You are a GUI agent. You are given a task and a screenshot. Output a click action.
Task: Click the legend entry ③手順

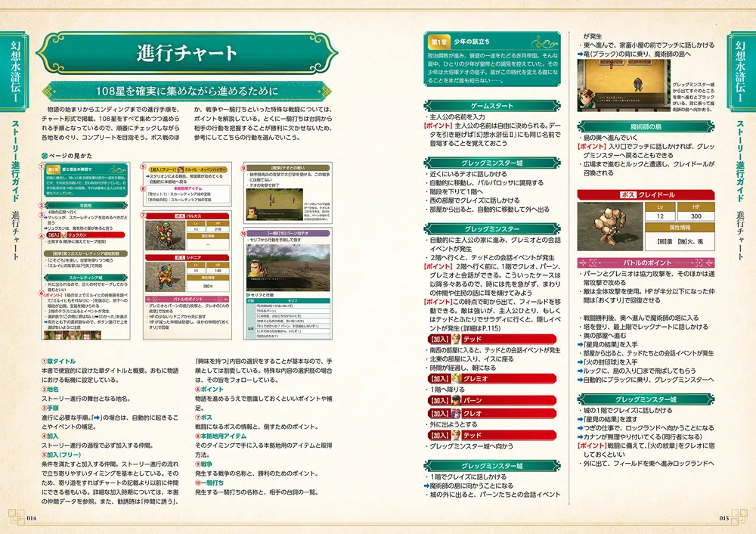click(x=50, y=408)
